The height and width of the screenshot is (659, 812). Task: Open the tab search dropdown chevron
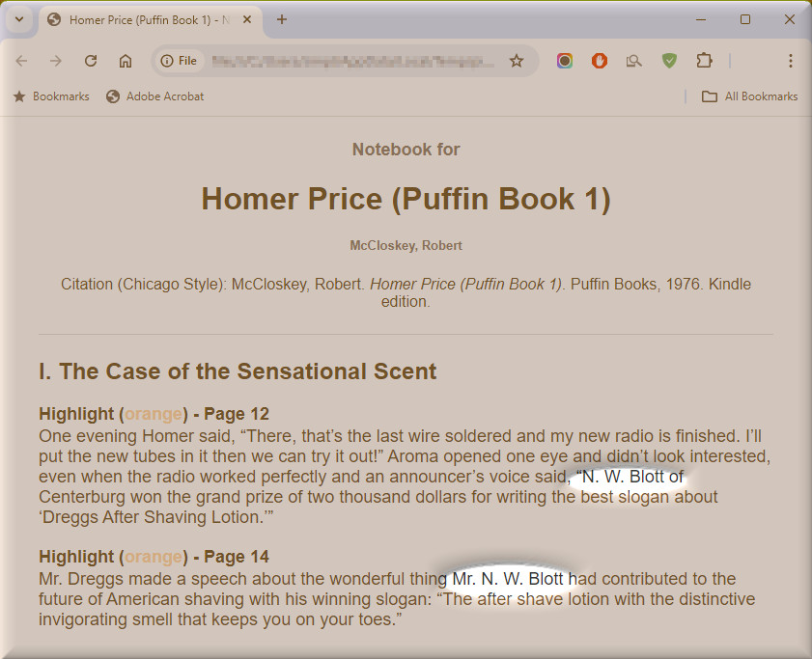[x=18, y=19]
